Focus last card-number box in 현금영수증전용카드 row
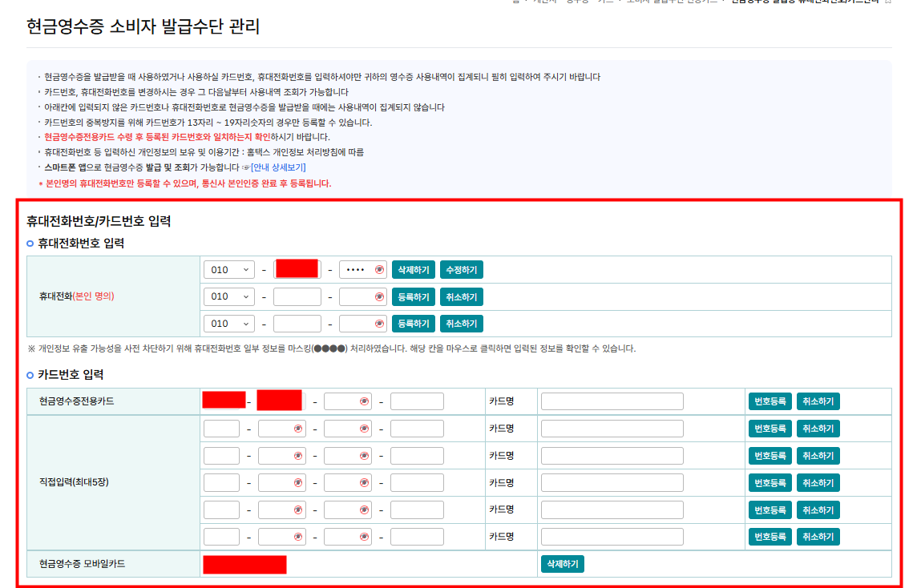917x588 pixels. click(x=417, y=401)
